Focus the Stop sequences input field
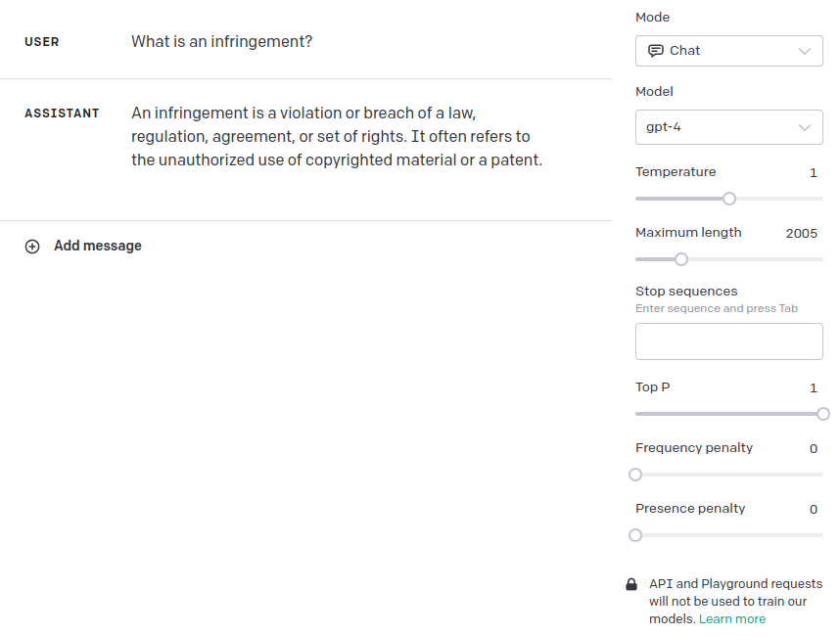840x636 pixels. point(728,341)
